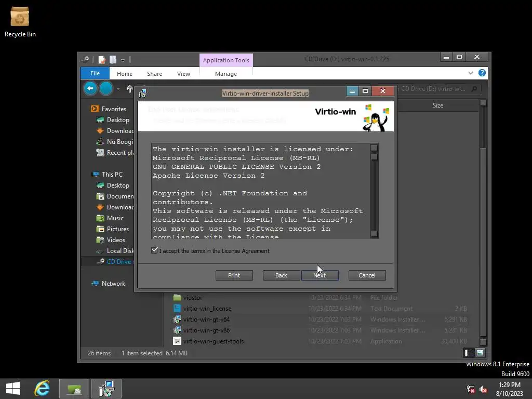
Task: Click the network tray icon
Action: point(471,389)
